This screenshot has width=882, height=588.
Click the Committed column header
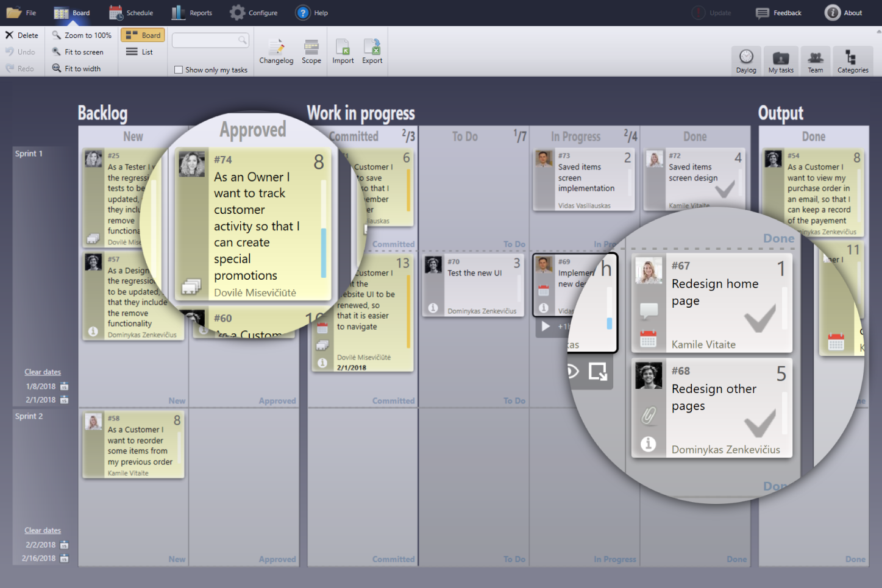[x=354, y=136]
